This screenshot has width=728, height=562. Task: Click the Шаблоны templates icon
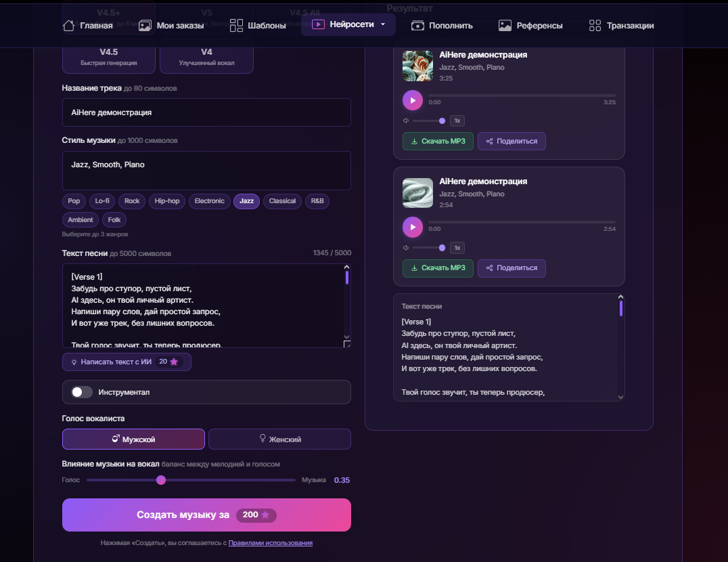[x=236, y=26]
